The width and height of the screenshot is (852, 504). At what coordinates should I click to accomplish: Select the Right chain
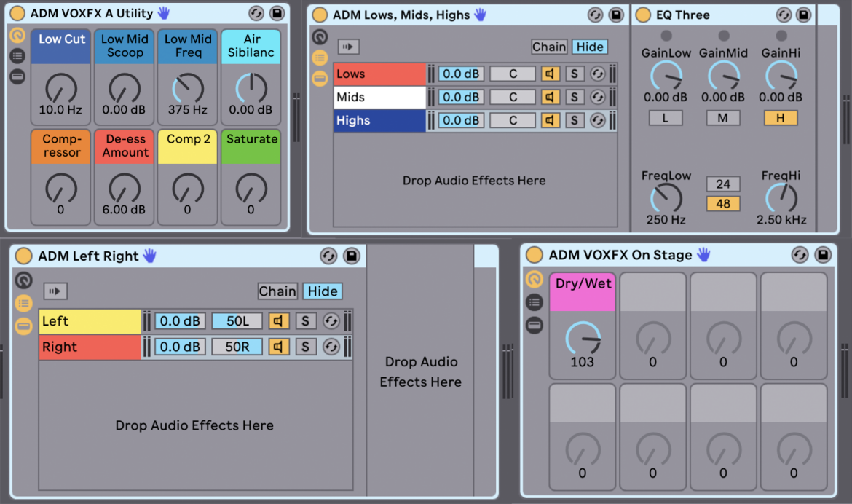coord(90,347)
